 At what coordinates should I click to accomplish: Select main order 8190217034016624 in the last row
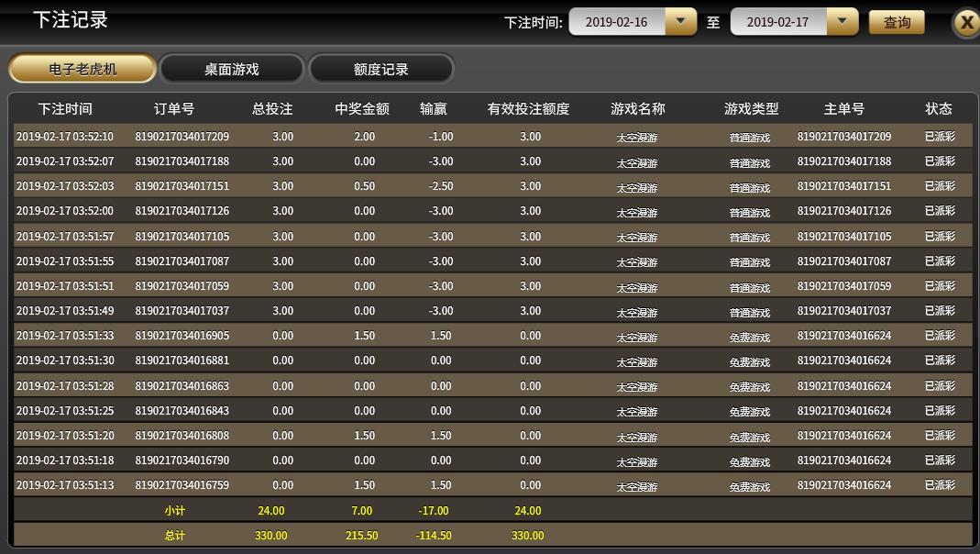843,484
